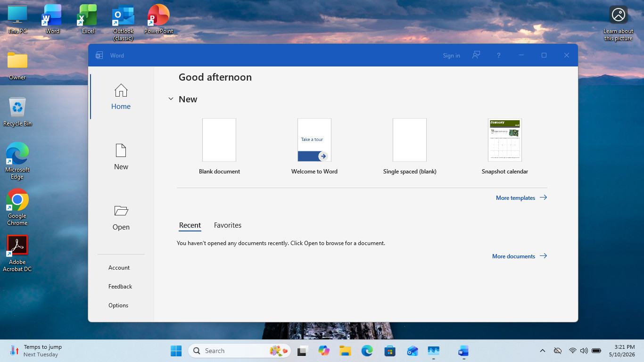Click the taskbar Search box
Image resolution: width=644 pixels, height=362 pixels.
coord(239,351)
